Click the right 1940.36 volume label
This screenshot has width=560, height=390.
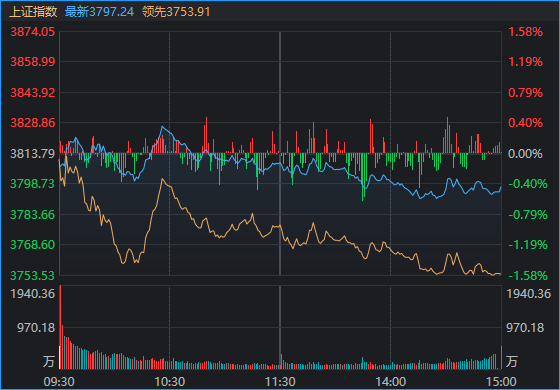[x=529, y=294]
